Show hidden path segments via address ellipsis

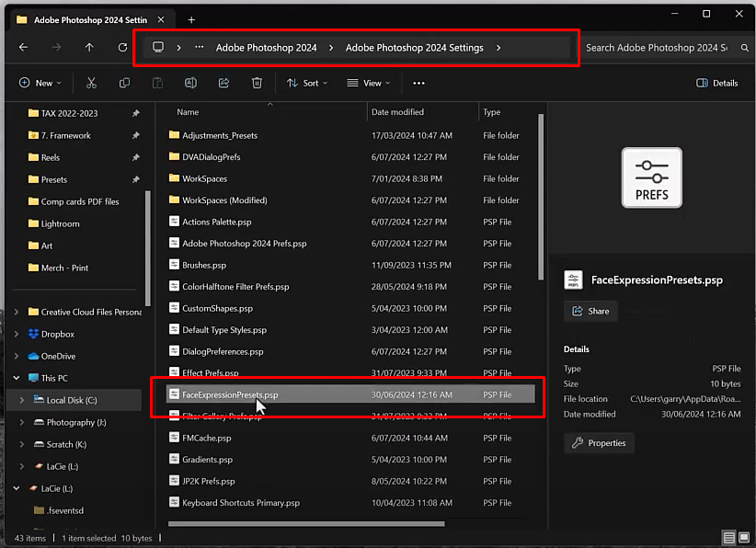pos(200,47)
